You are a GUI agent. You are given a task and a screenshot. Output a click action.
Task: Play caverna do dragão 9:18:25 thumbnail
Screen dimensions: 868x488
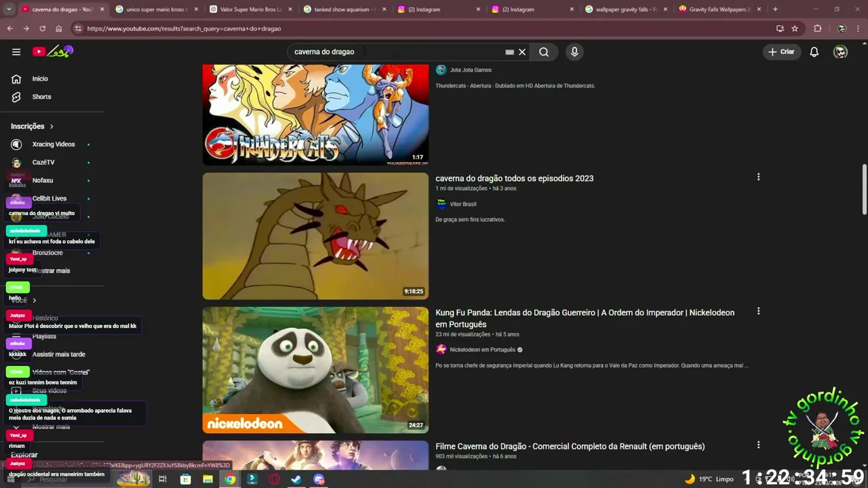point(315,236)
